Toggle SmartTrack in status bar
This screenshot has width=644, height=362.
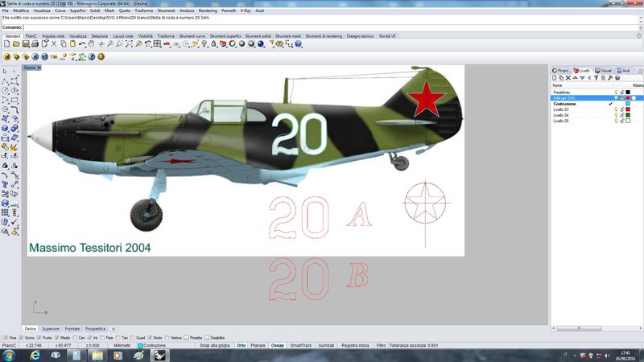coord(301,346)
